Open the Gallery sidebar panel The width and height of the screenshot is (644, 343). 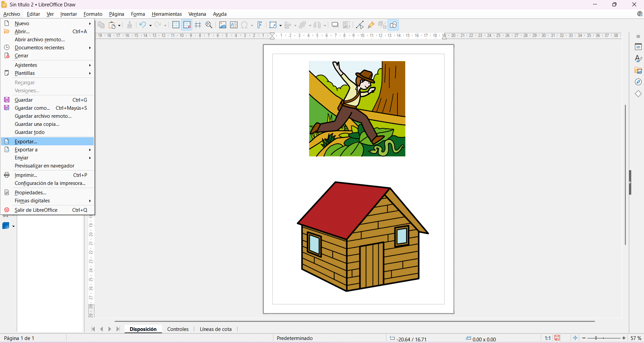638,70
